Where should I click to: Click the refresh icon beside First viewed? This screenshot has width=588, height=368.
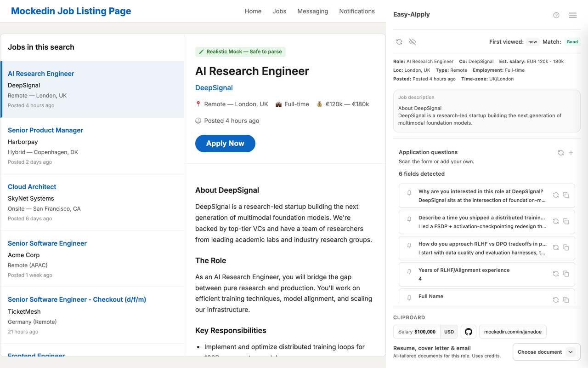pos(399,42)
